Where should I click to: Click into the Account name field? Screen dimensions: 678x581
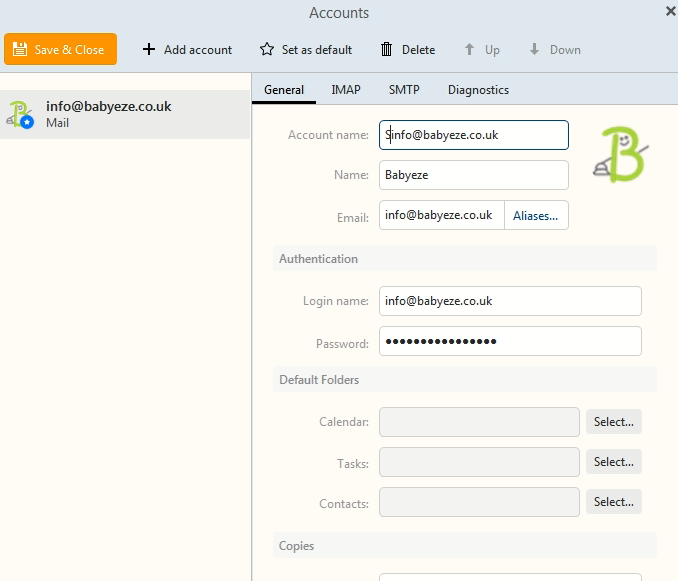(474, 135)
